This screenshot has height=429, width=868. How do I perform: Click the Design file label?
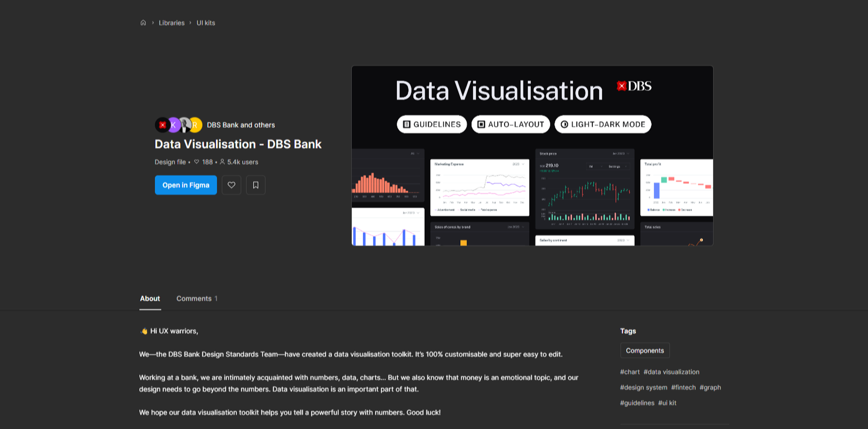(x=170, y=162)
